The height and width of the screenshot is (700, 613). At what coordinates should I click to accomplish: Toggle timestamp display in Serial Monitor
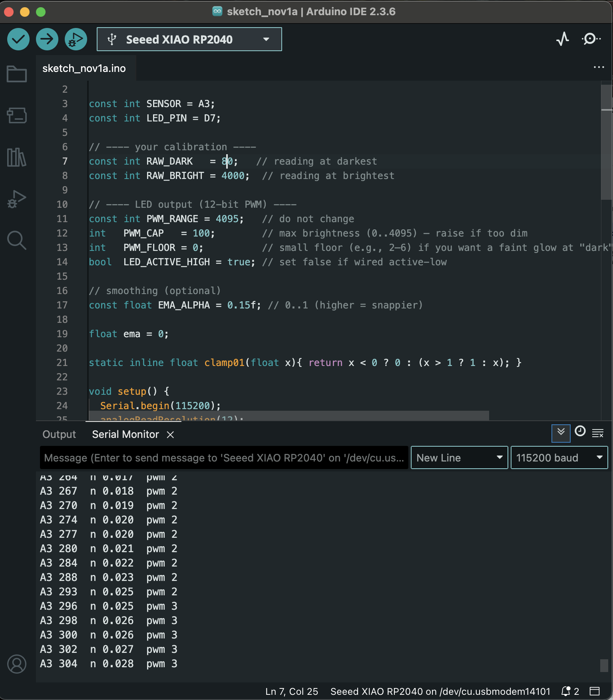(x=580, y=432)
